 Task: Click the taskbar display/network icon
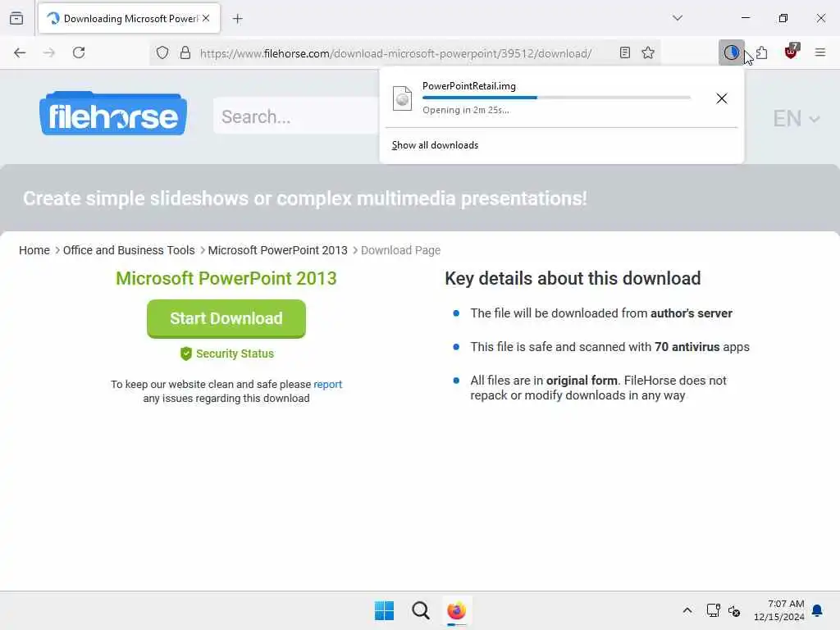click(x=713, y=610)
